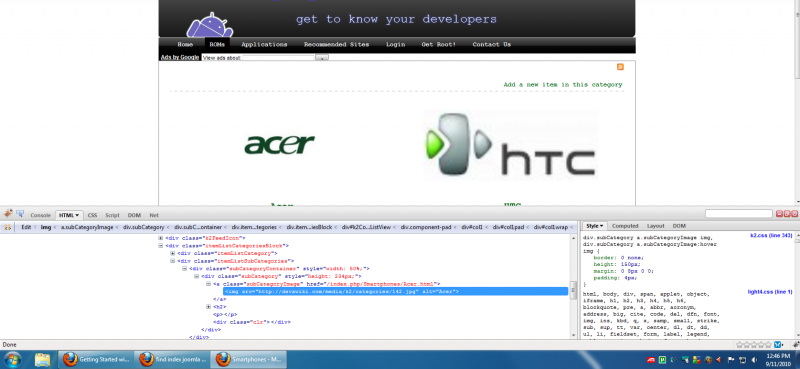Screen dimensions: 800x369
Task: Click Add a new item in this category
Action: pos(563,85)
